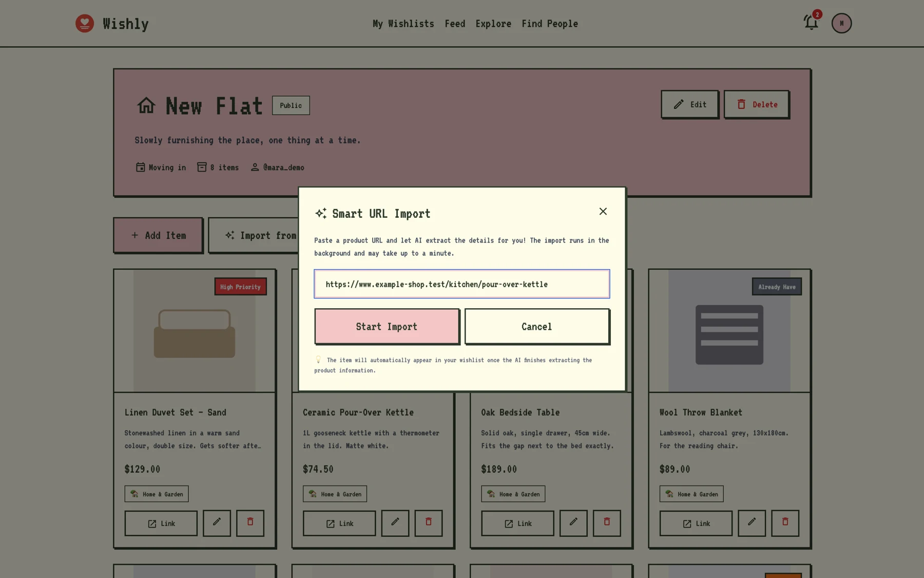
Task: Open the Wool Throw Blanket link
Action: tap(696, 524)
